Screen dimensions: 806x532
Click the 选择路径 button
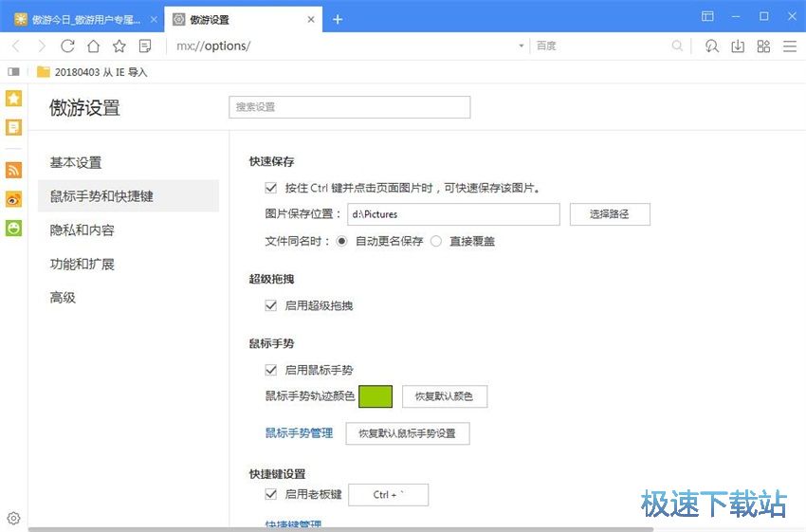coord(610,214)
